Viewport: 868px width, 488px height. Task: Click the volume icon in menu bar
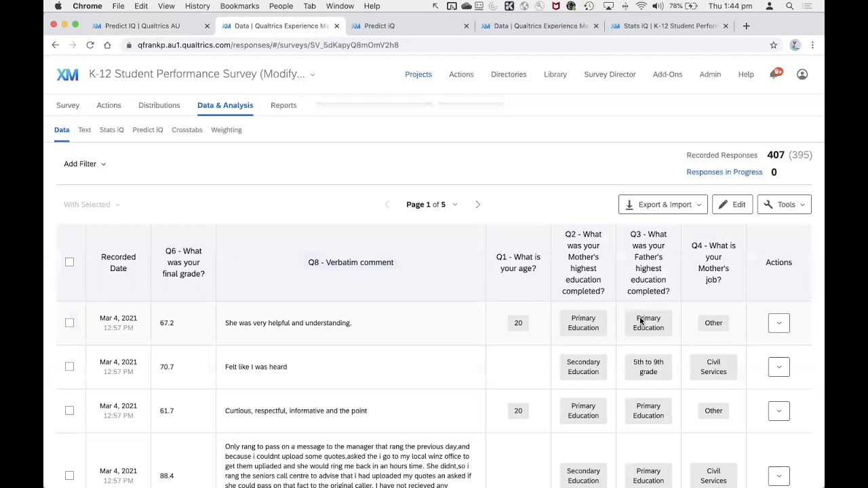658,6
